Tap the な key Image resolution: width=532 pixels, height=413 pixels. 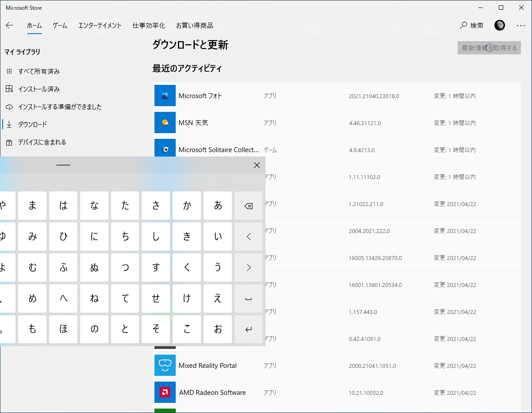point(94,206)
